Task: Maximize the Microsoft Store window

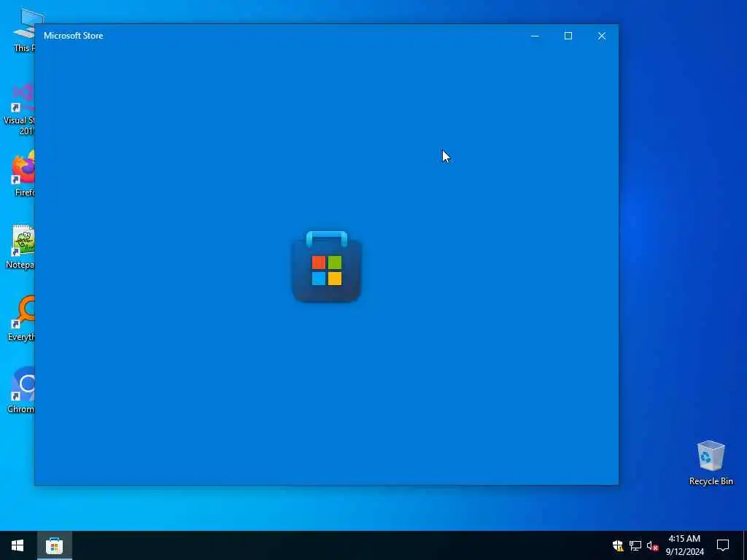Action: click(x=568, y=36)
